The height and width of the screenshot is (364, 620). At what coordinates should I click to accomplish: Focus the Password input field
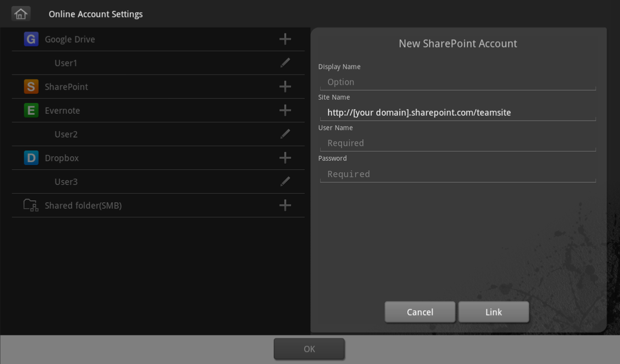coord(458,174)
